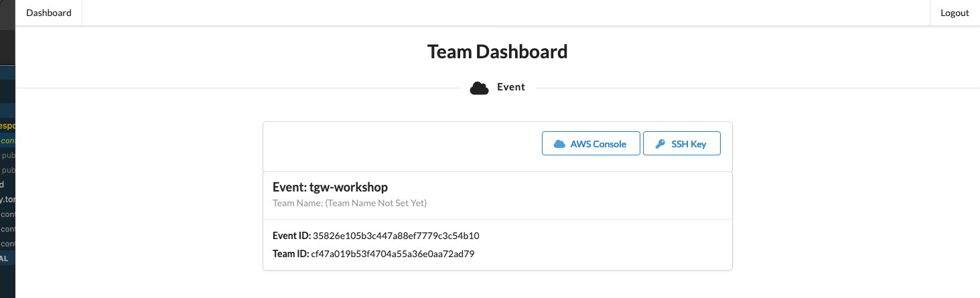Click the 'AL' tab at left window bottom
980x298 pixels.
point(5,258)
